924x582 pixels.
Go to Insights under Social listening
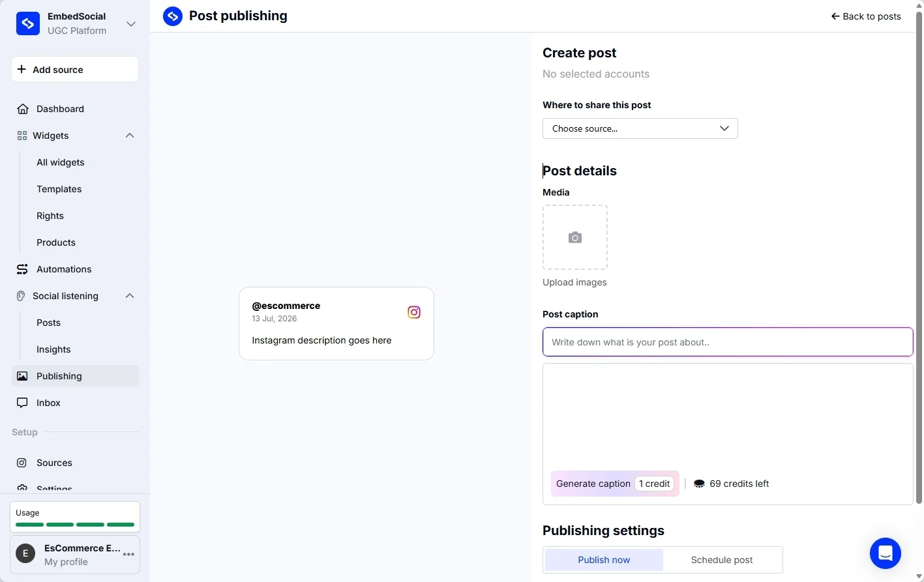[53, 349]
